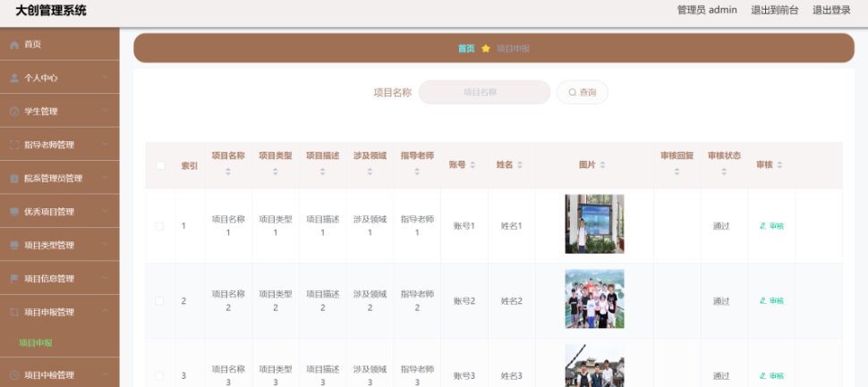Click the magnifier icon in 查询 button

click(573, 92)
